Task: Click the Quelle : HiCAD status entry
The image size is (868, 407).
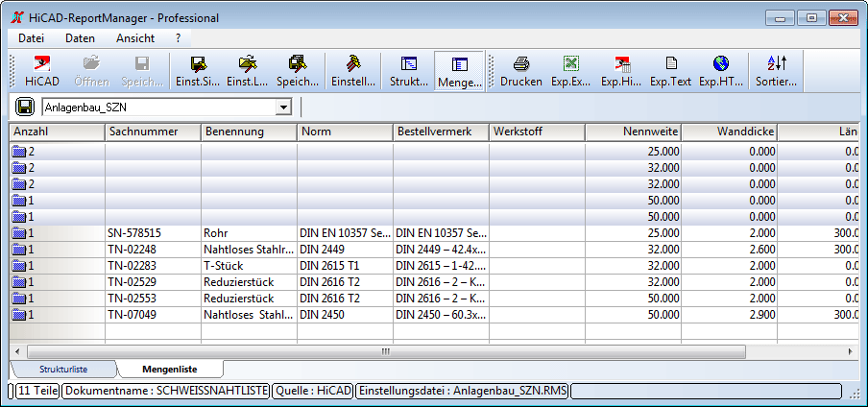Action: click(313, 391)
